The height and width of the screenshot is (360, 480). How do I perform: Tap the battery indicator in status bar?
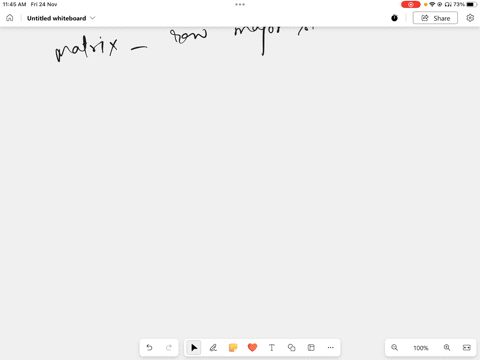pos(471,4)
